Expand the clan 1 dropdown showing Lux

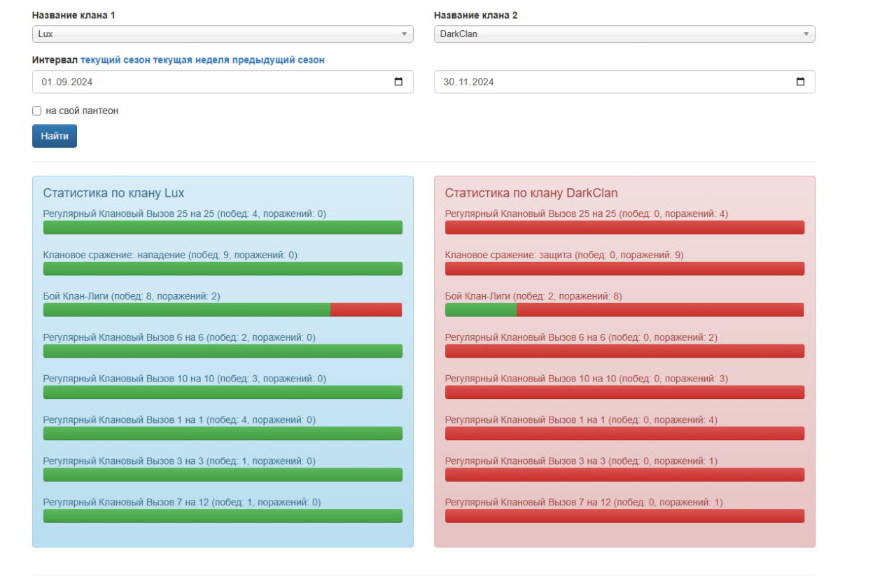click(x=223, y=34)
